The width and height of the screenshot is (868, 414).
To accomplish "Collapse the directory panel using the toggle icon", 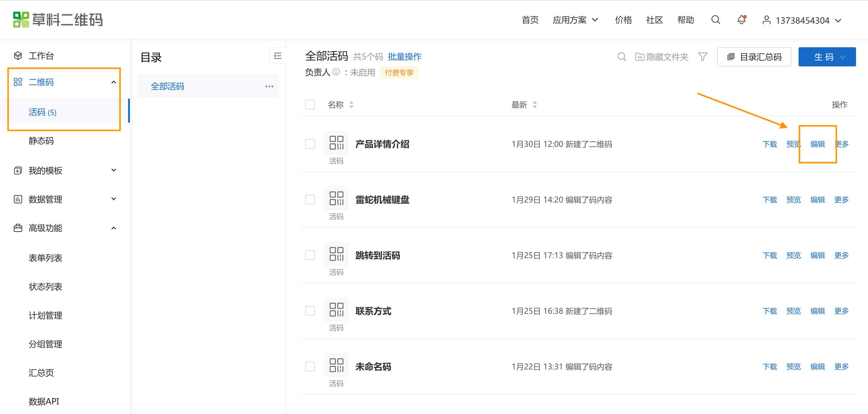I will (x=278, y=56).
